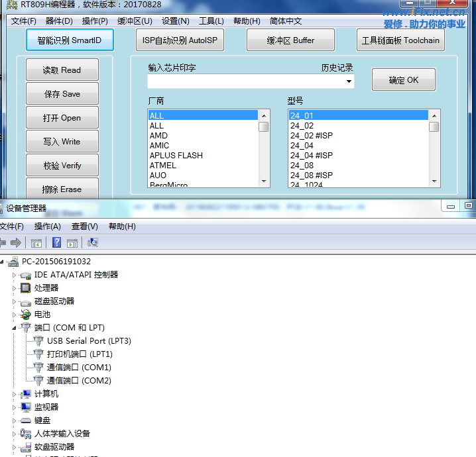Viewport: 476px width, 457px height.
Task: Click show/hide console tree icon
Action: pyautogui.click(x=36, y=243)
